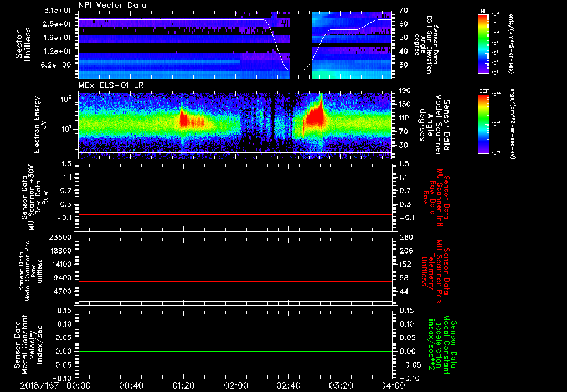
Task: Click the green 'Model Constant acceleration' label
Action: tap(442, 345)
